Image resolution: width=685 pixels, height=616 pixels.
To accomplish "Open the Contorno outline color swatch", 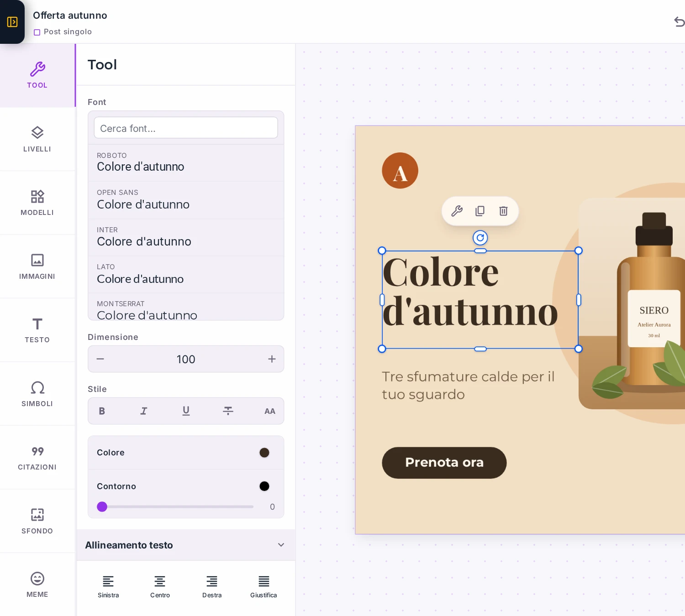I will (x=264, y=486).
